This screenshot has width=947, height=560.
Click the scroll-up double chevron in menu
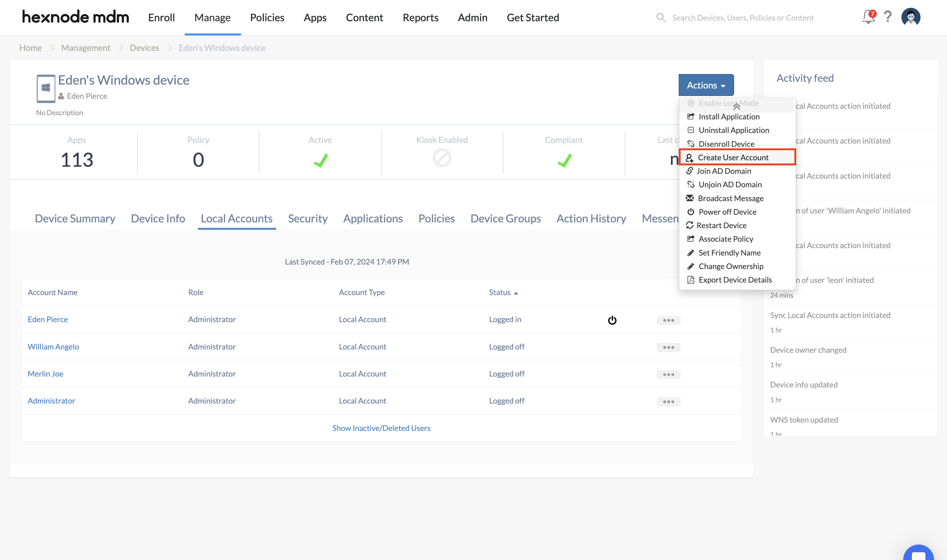736,107
